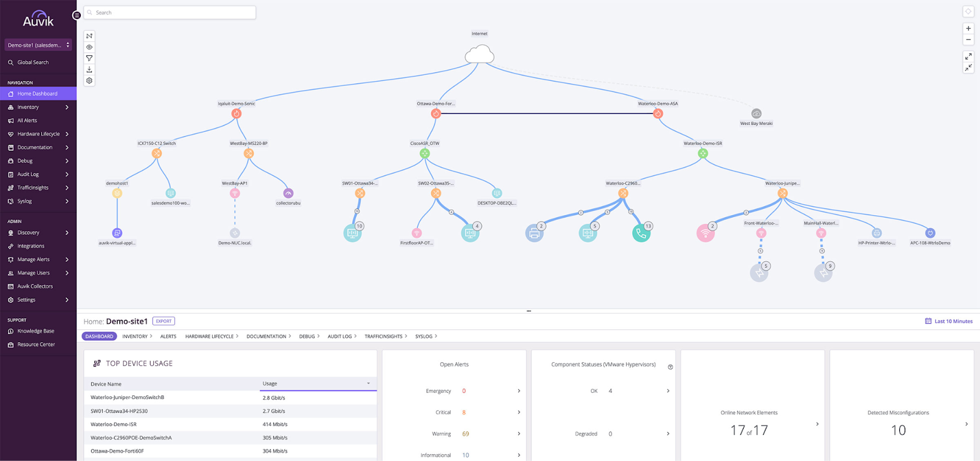Click Waterloo-Juniper-DemoSwitchB device row

pos(230,398)
